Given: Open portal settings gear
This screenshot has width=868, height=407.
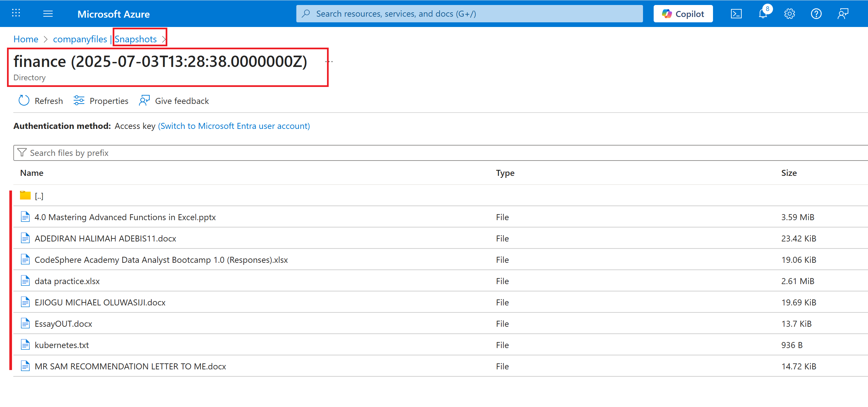Looking at the screenshot, I should (789, 14).
